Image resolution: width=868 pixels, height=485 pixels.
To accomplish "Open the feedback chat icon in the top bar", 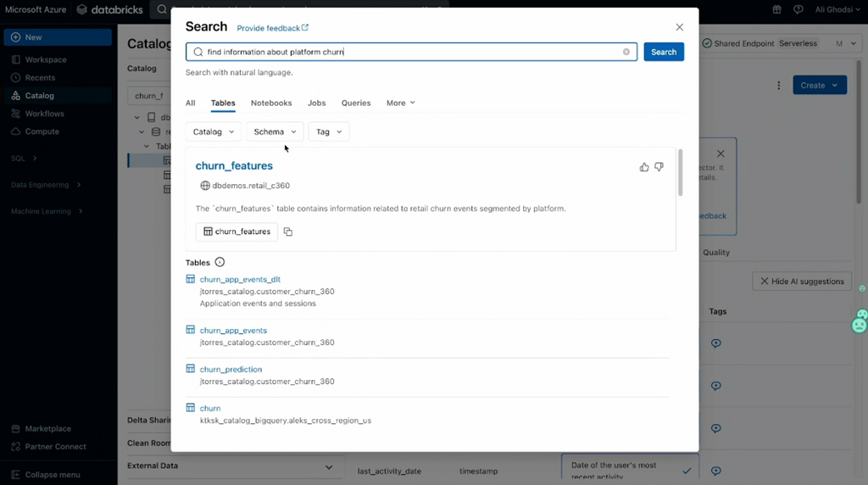I will pyautogui.click(x=798, y=9).
